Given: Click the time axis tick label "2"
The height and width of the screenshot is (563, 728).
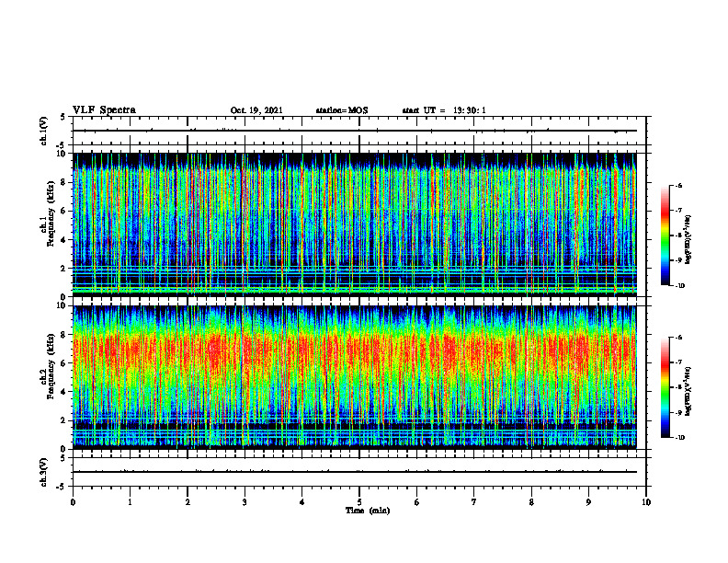Looking at the screenshot, I should coord(188,502).
